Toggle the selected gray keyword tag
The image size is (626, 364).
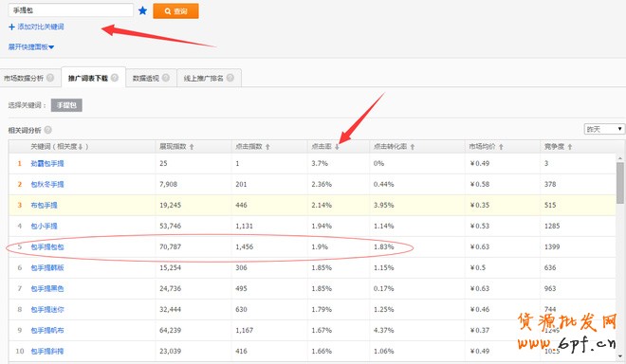pos(66,105)
